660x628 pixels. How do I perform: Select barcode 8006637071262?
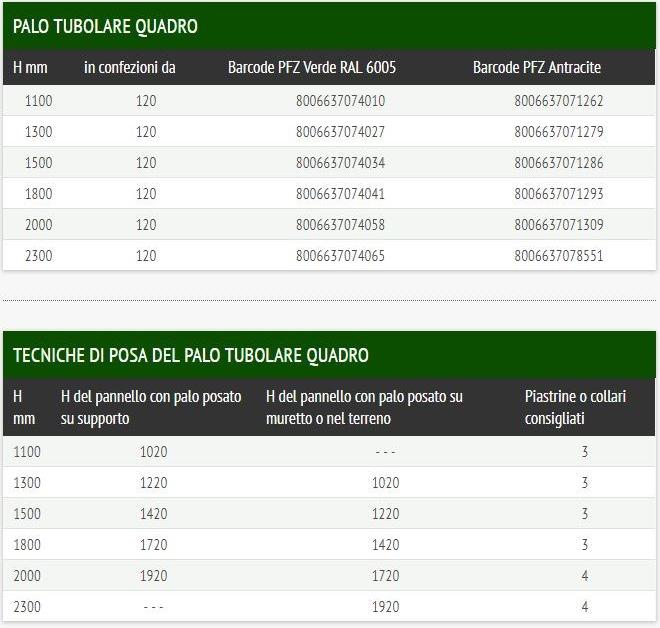pyautogui.click(x=558, y=101)
